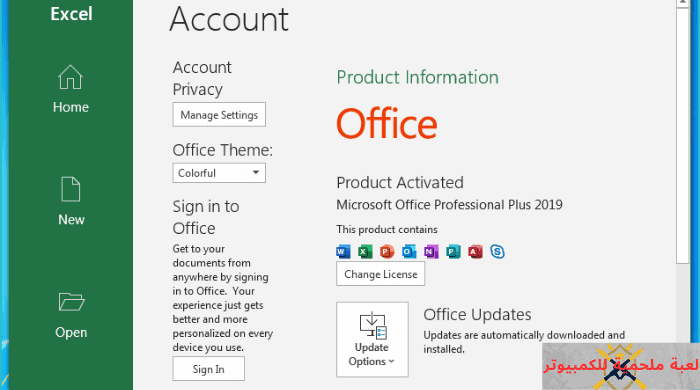Click the Skype for Business icon
This screenshot has width=700, height=390.
(x=497, y=252)
